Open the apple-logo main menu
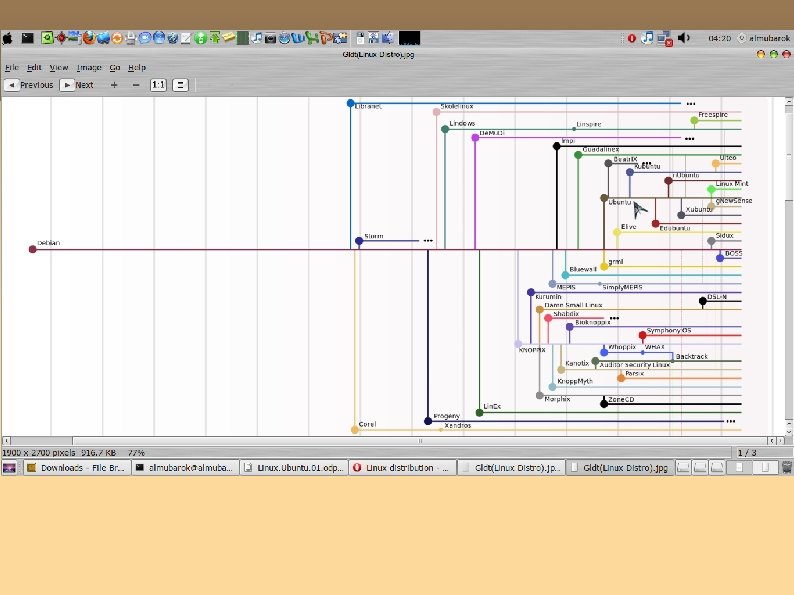The height and width of the screenshot is (595, 794). [8, 38]
